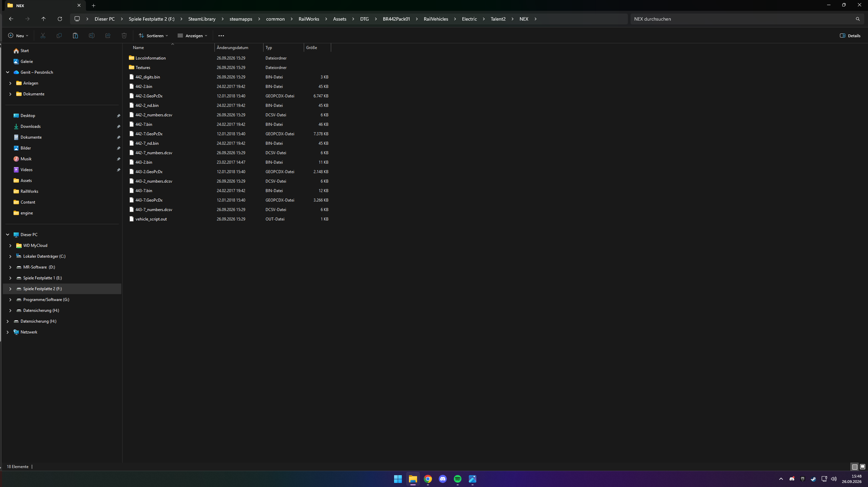Toggle the Details pane button
Viewport: 868px width, 487px height.
[850, 36]
